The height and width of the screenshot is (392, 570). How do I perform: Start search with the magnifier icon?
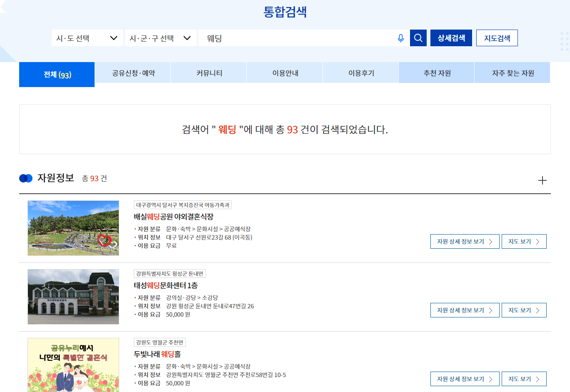[x=418, y=37]
